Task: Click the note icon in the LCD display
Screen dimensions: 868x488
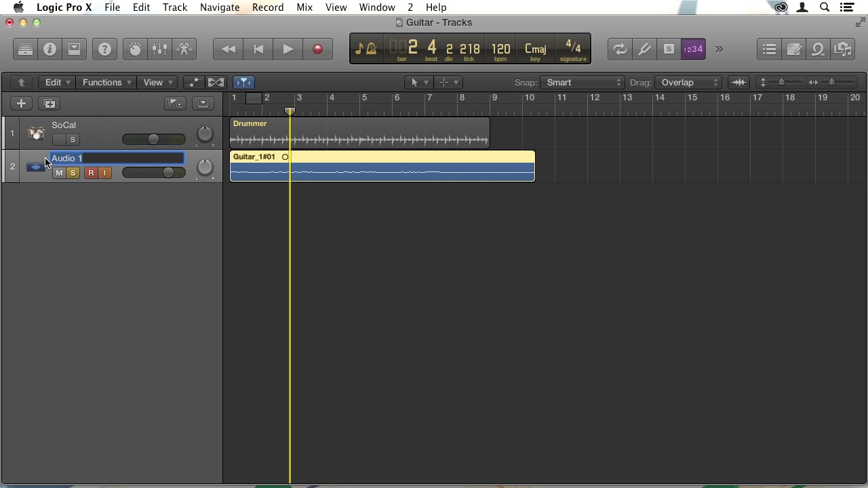Action: [x=359, y=49]
